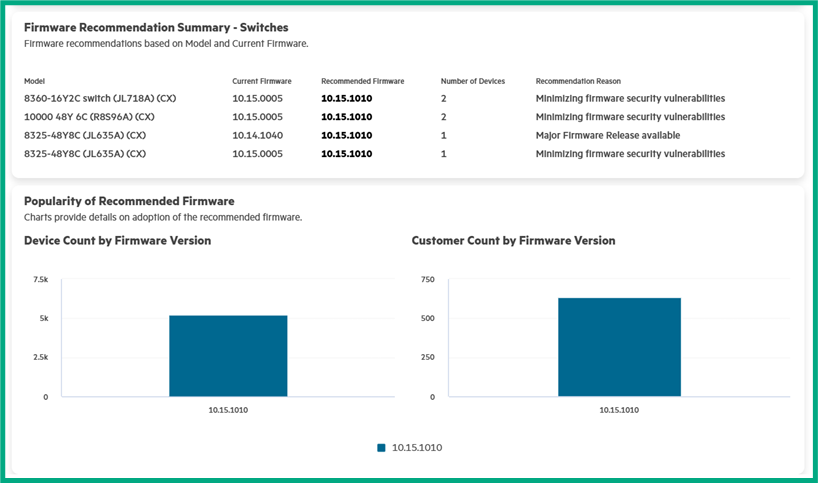Image resolution: width=818 pixels, height=483 pixels.
Task: Click the Firmware Recommendation Summary - Switches heading
Action: point(156,28)
